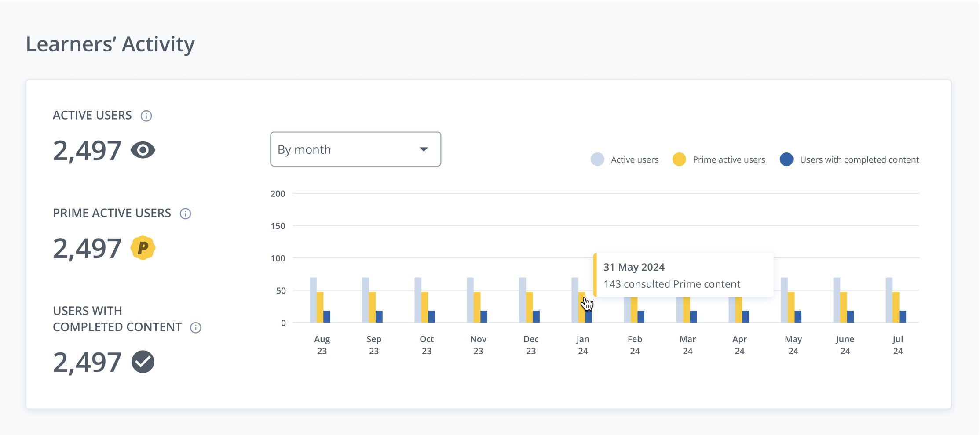The height and width of the screenshot is (435, 980).
Task: Click the Aug 23 yellow Prime bar
Action: pyautogui.click(x=320, y=307)
